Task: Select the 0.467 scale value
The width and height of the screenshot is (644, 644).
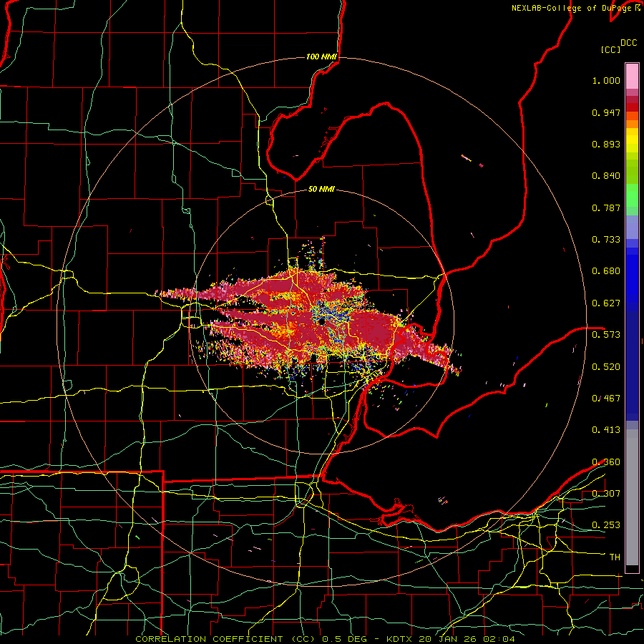Action: pyautogui.click(x=606, y=399)
